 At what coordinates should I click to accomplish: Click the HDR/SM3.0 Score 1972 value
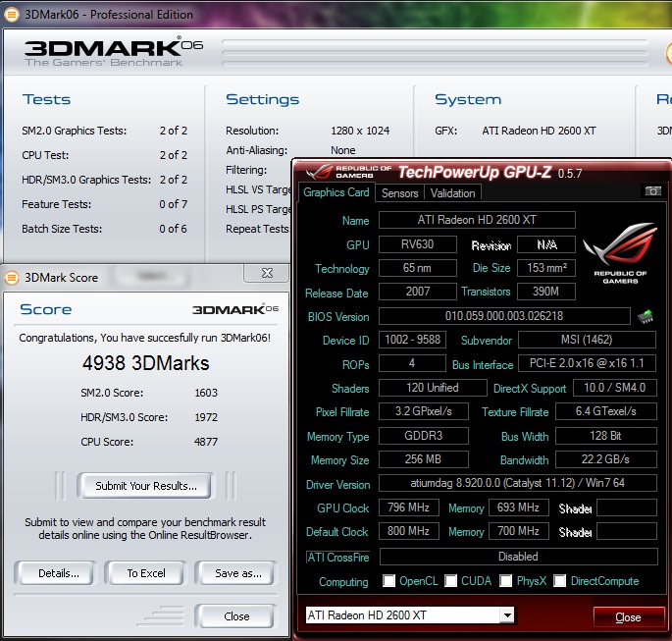click(x=206, y=417)
